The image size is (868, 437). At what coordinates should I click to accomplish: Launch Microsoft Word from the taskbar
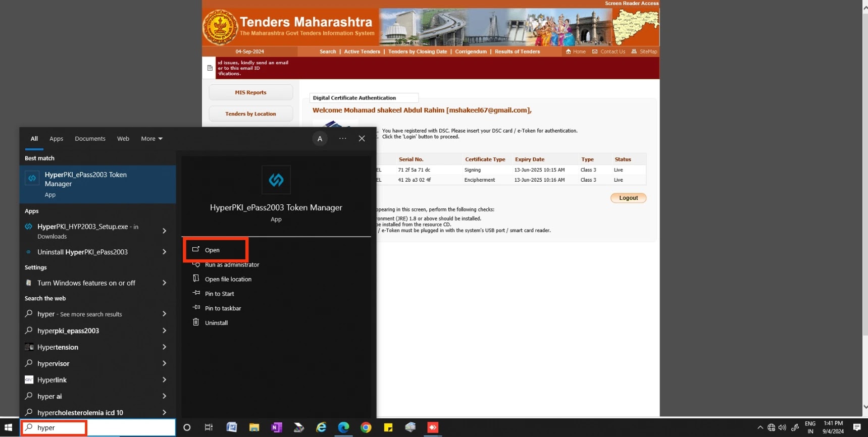[x=232, y=427]
